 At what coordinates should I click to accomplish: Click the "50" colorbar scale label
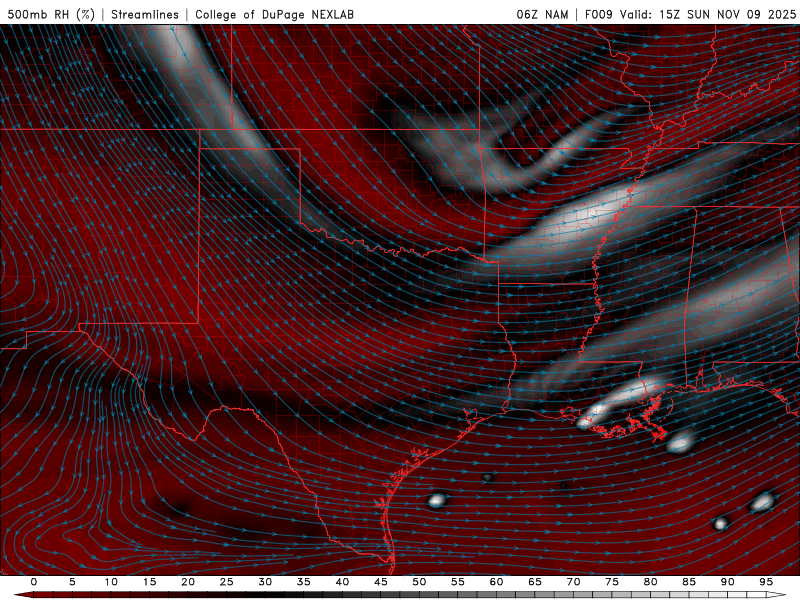coord(419,582)
